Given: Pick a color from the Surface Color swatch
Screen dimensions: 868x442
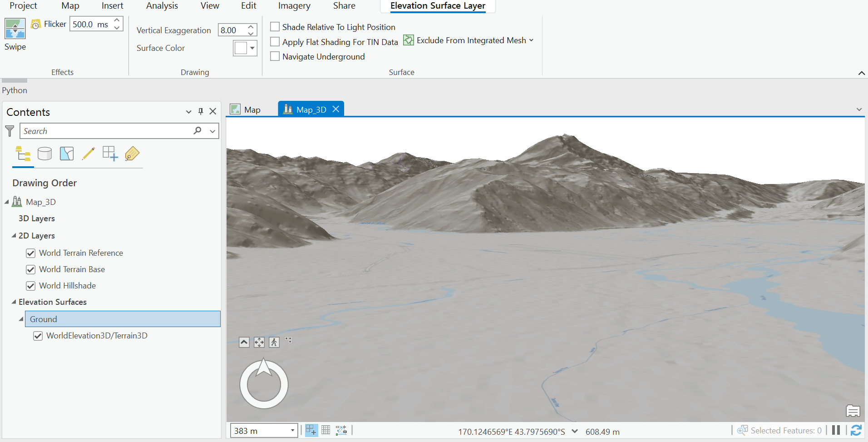Looking at the screenshot, I should point(242,48).
